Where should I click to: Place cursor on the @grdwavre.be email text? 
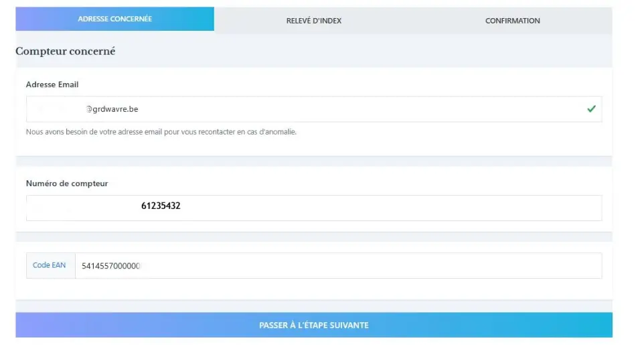115,109
